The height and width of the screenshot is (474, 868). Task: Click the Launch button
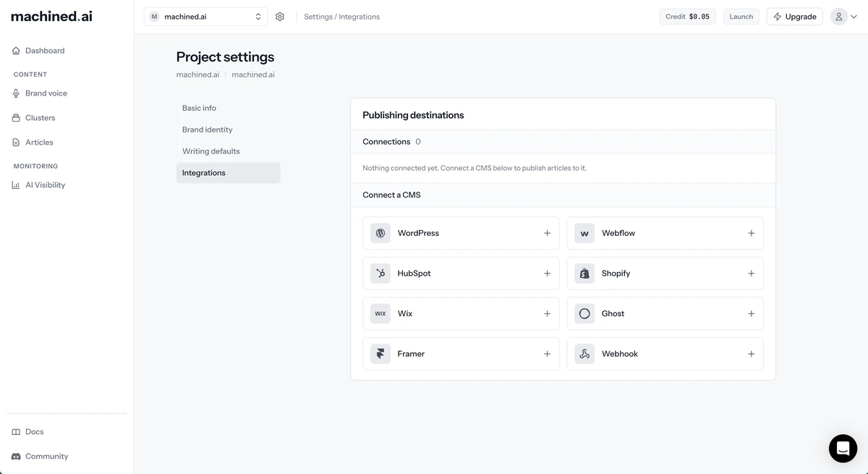coord(741,17)
